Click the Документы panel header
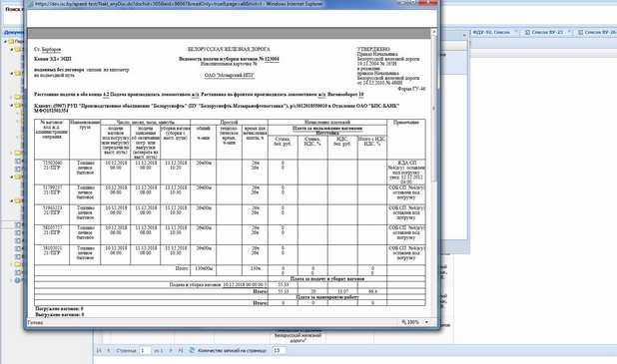 tap(13, 32)
